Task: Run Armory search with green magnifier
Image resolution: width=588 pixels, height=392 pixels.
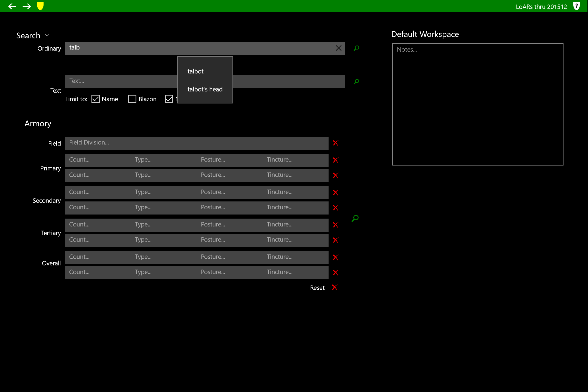Action: 355,218
